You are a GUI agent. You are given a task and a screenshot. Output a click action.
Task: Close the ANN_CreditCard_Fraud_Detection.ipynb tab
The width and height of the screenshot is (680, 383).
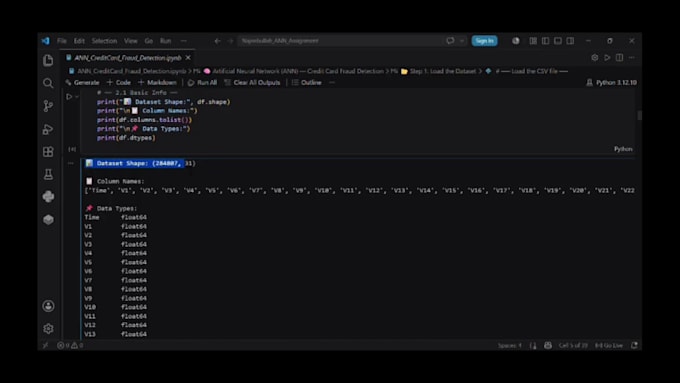[x=188, y=58]
